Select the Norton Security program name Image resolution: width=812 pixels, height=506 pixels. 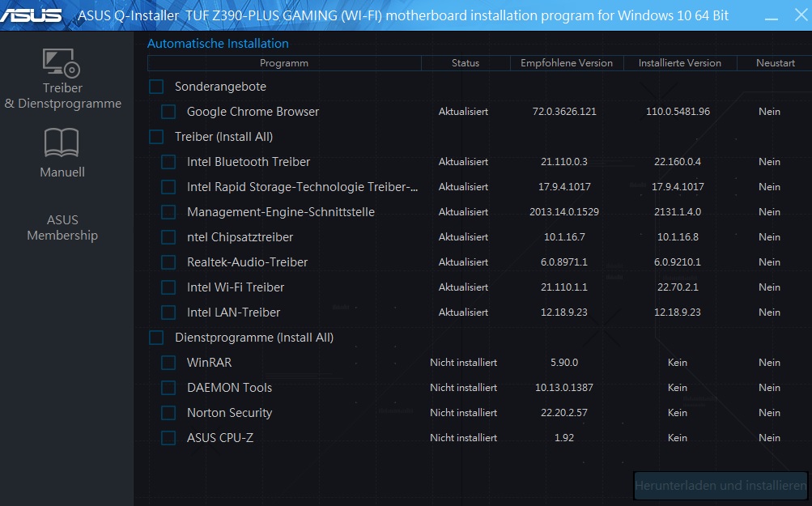pyautogui.click(x=229, y=413)
